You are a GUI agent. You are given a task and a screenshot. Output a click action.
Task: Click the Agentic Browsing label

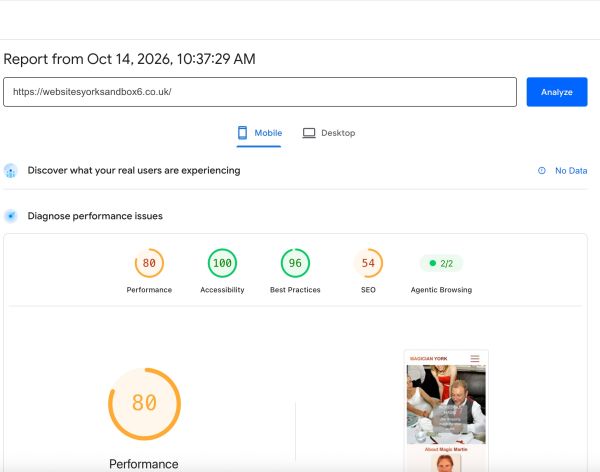pos(441,290)
